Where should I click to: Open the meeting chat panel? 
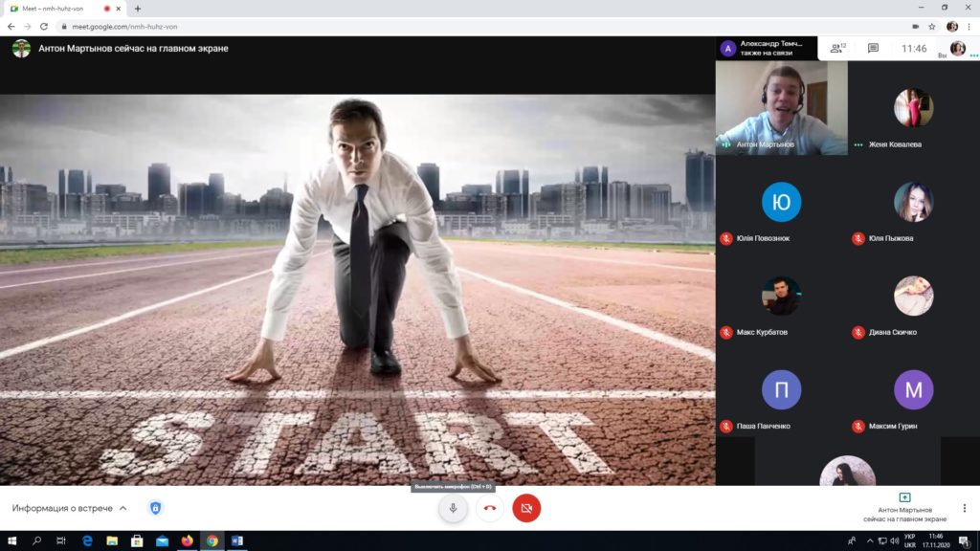pyautogui.click(x=873, y=48)
